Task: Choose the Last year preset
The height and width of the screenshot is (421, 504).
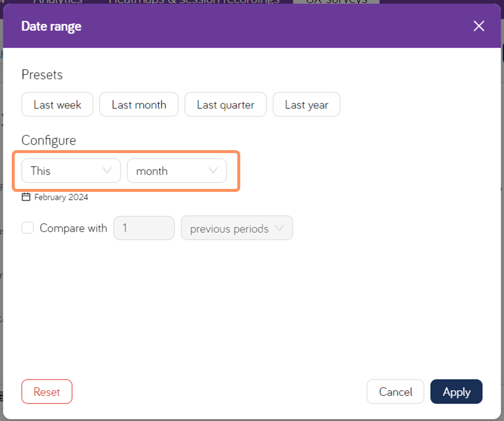Action: click(306, 104)
